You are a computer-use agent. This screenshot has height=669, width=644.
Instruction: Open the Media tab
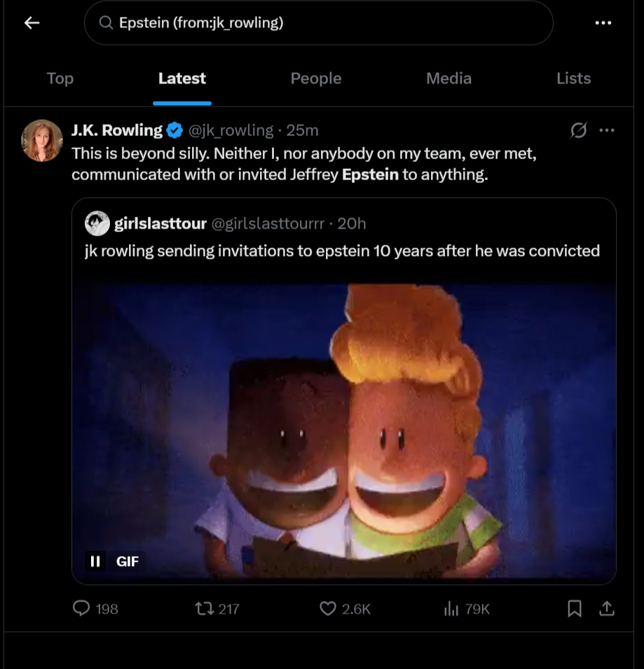click(x=448, y=79)
